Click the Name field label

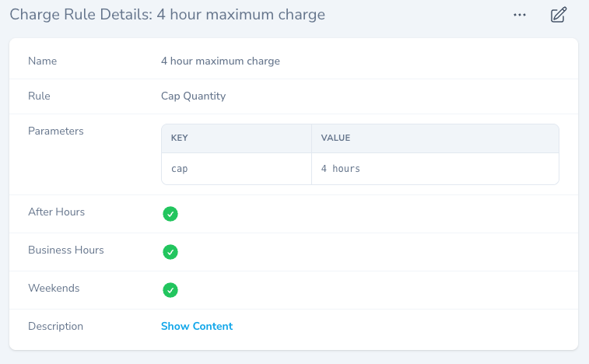43,61
